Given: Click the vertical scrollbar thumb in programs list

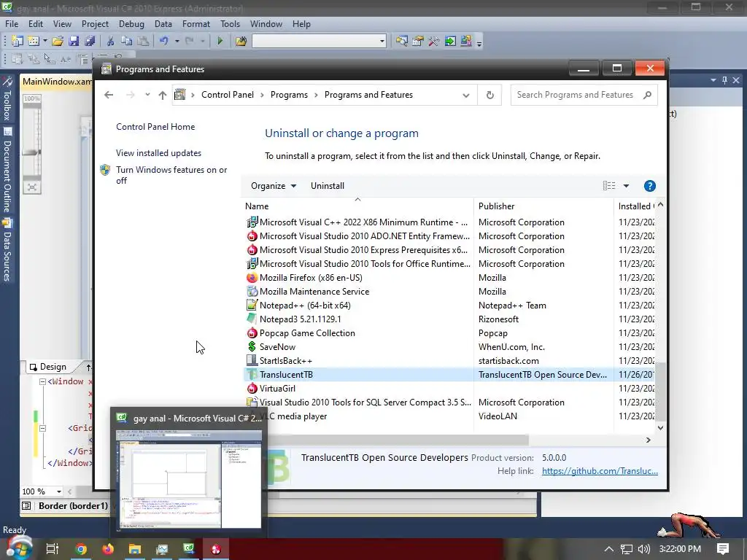Looking at the screenshot, I should [660, 391].
